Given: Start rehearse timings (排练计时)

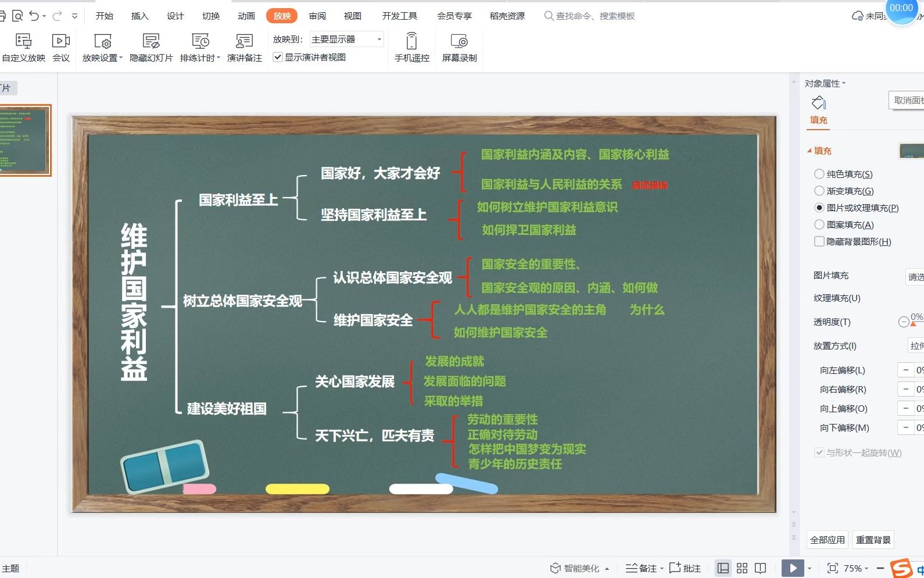Looking at the screenshot, I should pyautogui.click(x=200, y=48).
